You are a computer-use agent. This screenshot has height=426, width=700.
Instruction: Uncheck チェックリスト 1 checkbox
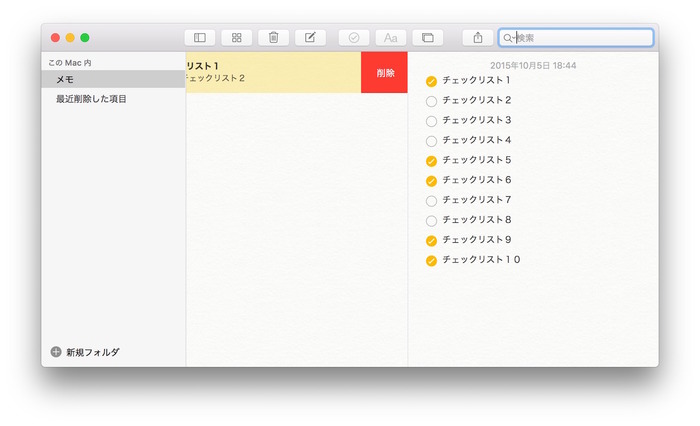pos(431,81)
